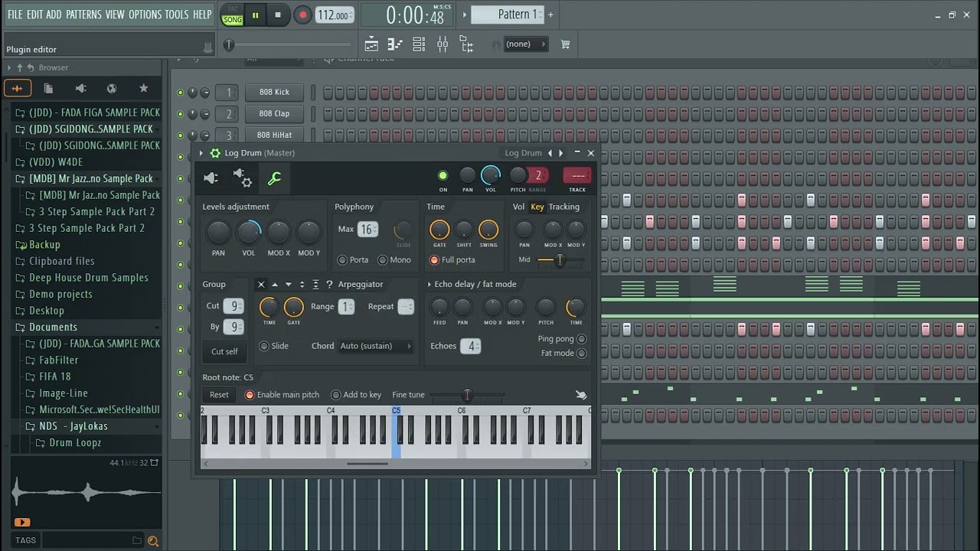This screenshot has height=551, width=980.
Task: Select the 808 Clap channel button
Action: click(274, 114)
